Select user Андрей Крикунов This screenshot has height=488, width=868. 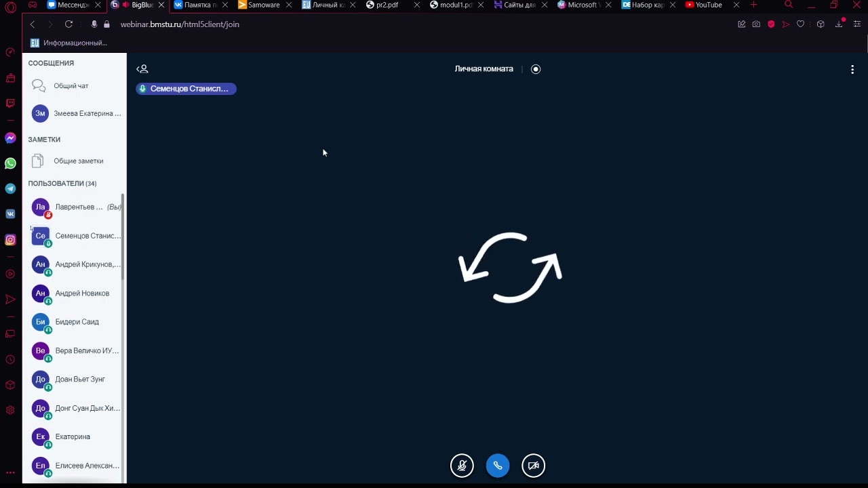pos(75,264)
